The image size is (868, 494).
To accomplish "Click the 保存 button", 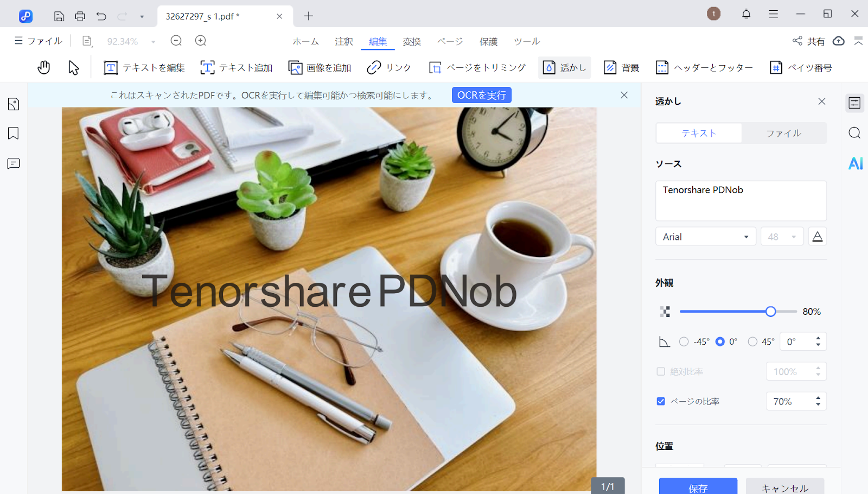I will coord(698,486).
